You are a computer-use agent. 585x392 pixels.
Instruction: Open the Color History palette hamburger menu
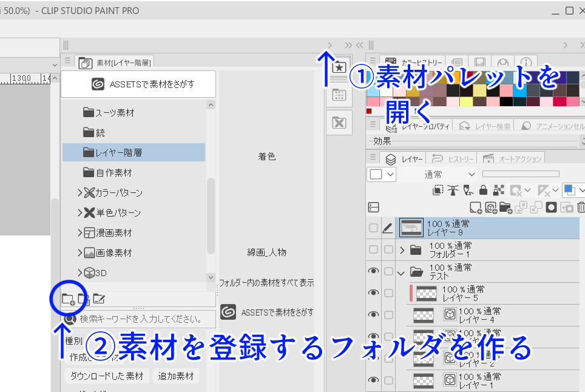coord(373,61)
